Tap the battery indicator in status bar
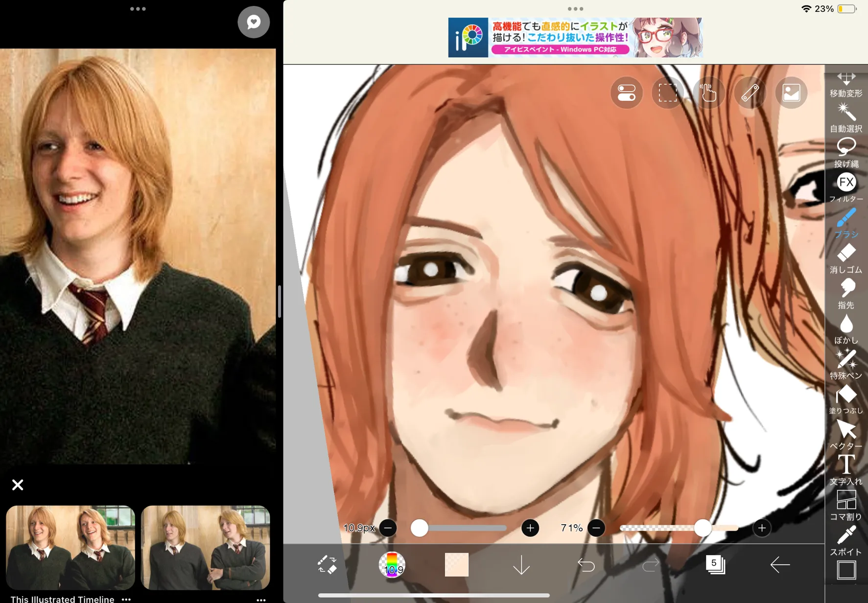868x603 pixels. coord(847,9)
